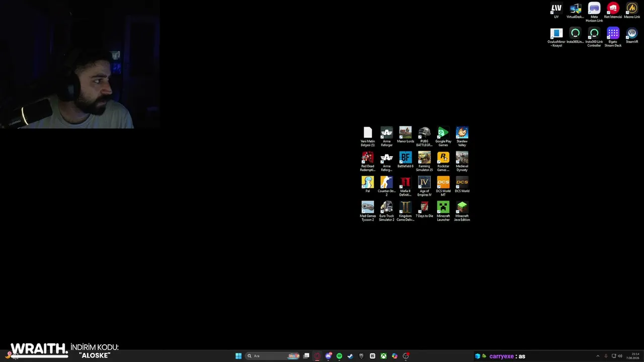Select the Yeni Metin Belgesi (5) file

368,137
